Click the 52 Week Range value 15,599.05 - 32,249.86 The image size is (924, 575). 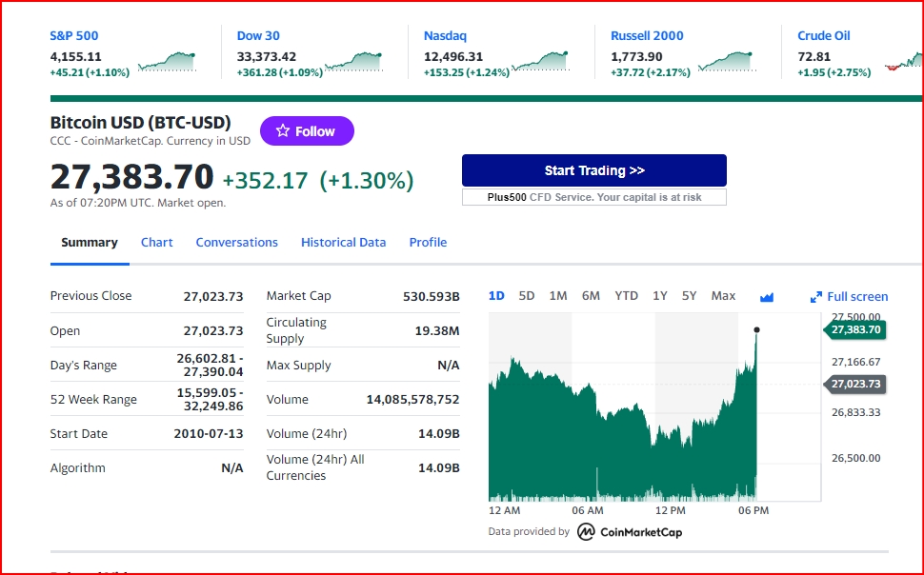(x=210, y=400)
